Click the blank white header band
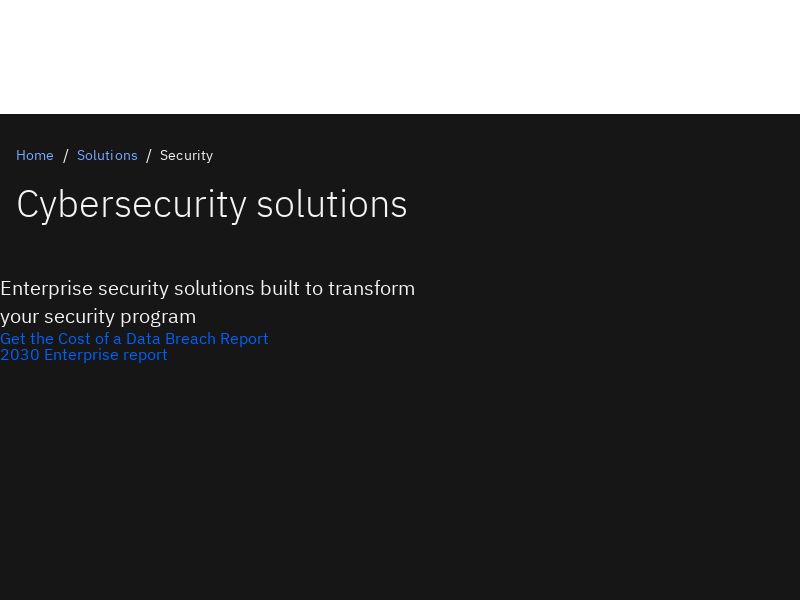The width and height of the screenshot is (800, 600). click(400, 56)
